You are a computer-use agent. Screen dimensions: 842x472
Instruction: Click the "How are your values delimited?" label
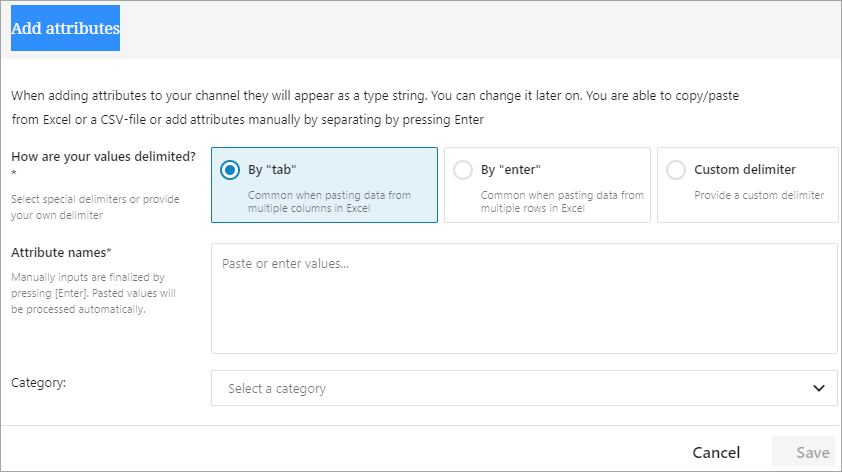click(103, 156)
